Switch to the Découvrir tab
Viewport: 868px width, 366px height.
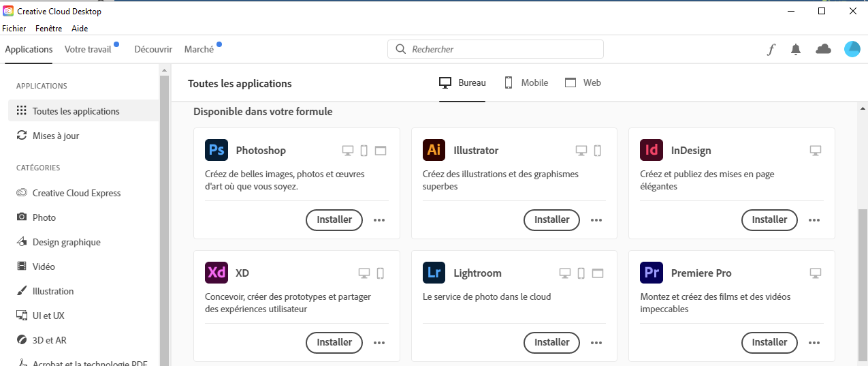[153, 49]
